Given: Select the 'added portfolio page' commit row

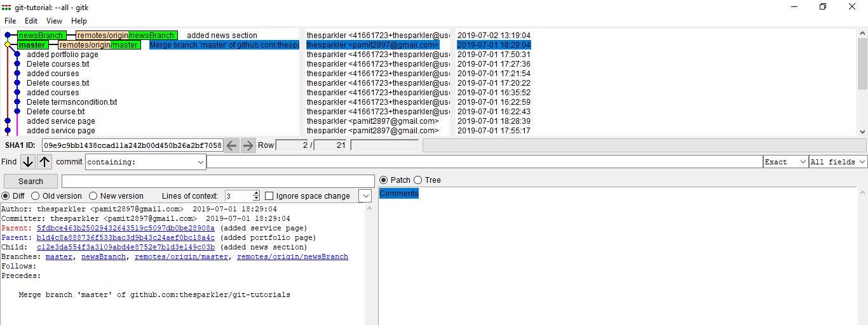Looking at the screenshot, I should [x=62, y=55].
